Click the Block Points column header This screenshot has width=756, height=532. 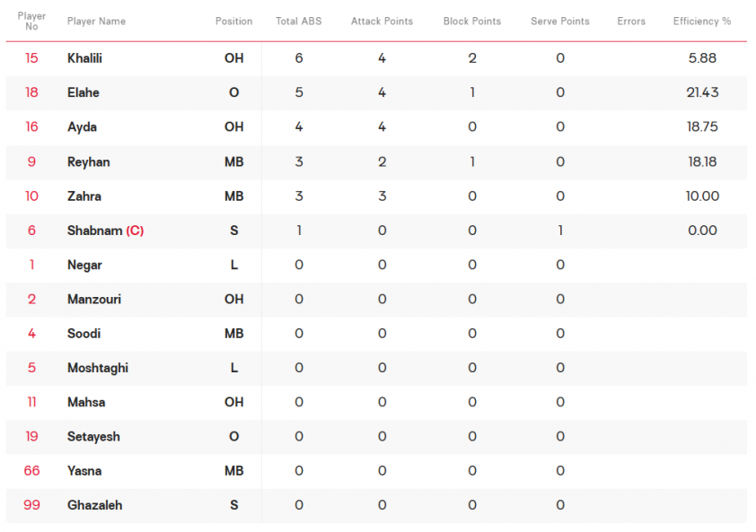point(472,22)
